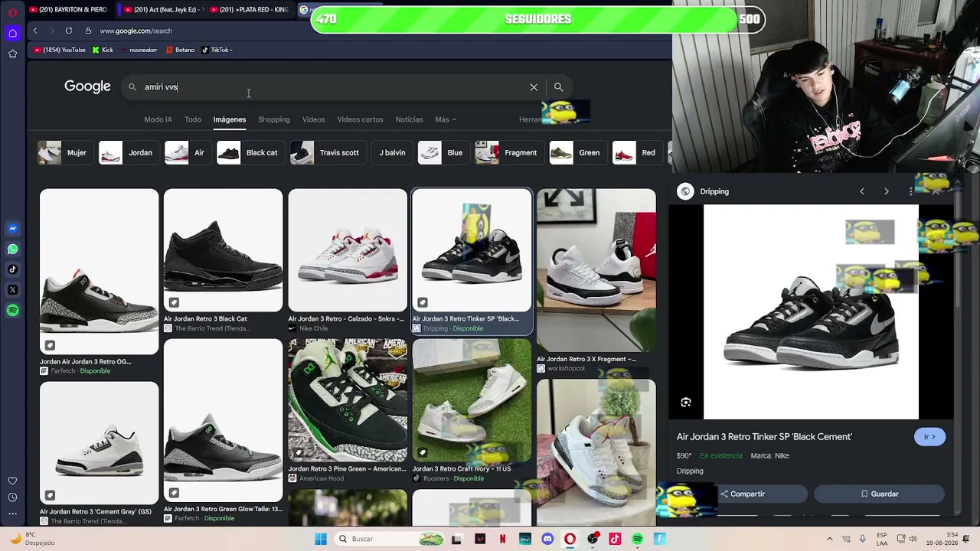Open the Betano bookmark

181,50
